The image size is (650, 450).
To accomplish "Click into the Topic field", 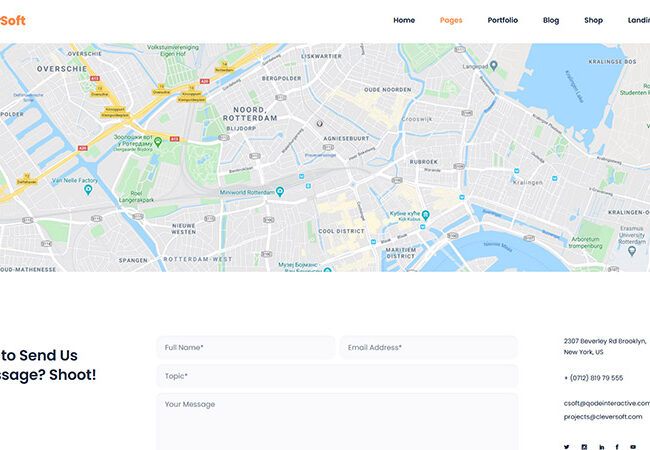I will pos(337,376).
